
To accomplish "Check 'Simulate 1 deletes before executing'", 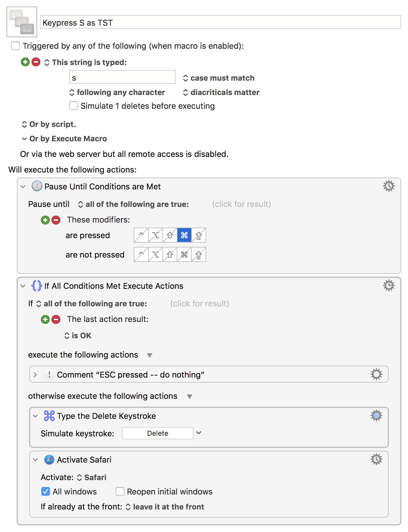I will (x=74, y=106).
